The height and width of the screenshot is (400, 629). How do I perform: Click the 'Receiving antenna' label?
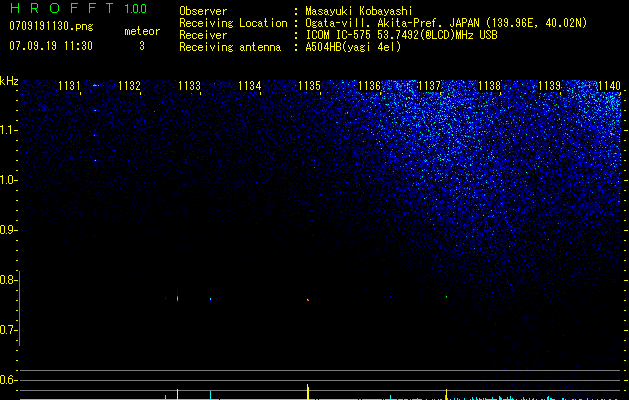tap(230, 47)
